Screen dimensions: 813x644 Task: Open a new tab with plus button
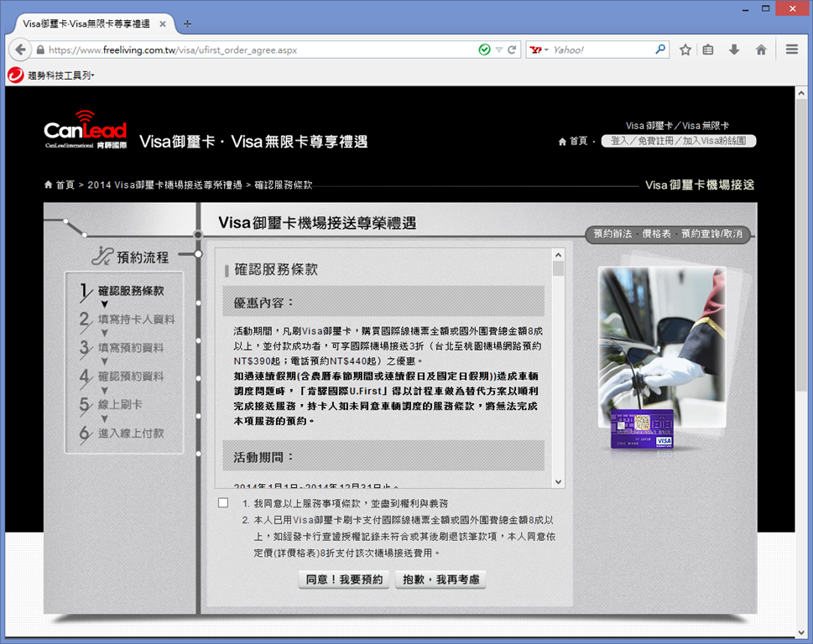point(187,23)
